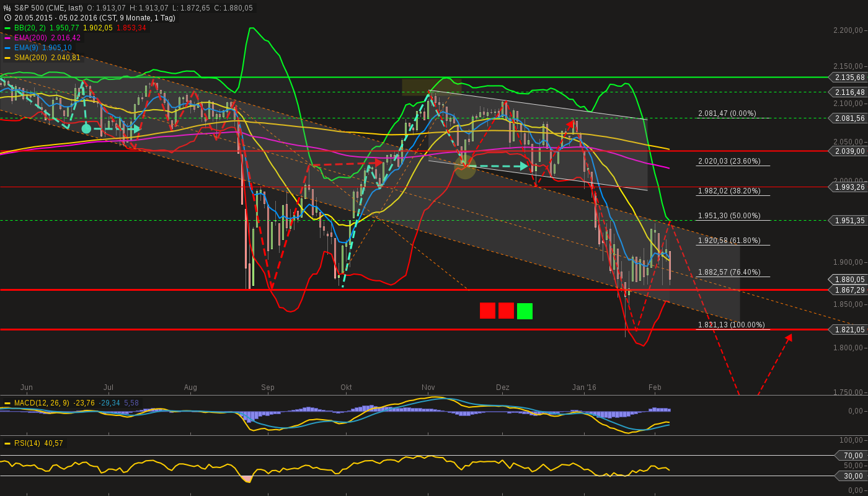Image resolution: width=868 pixels, height=496 pixels.
Task: Click the yellow RSI(14) legend color marker
Action: tap(7, 443)
